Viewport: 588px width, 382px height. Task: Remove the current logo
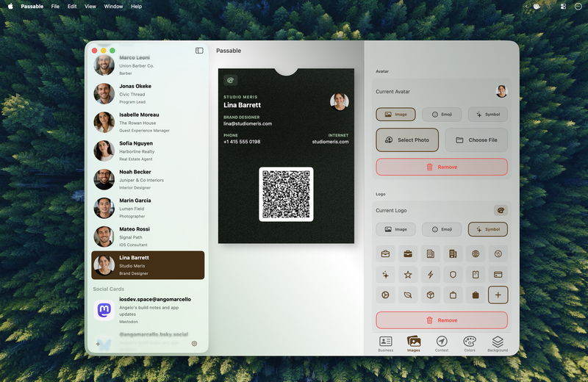coord(442,320)
